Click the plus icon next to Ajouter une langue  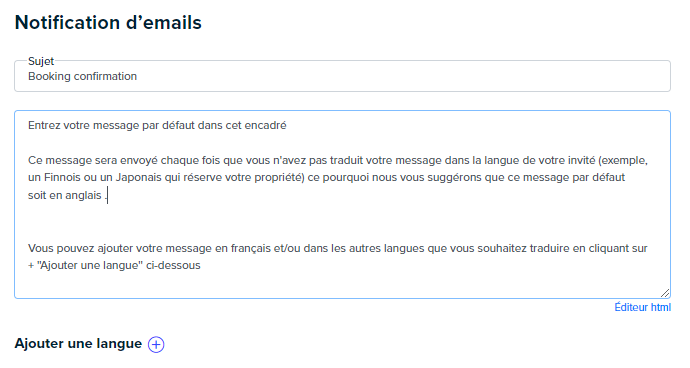click(156, 344)
